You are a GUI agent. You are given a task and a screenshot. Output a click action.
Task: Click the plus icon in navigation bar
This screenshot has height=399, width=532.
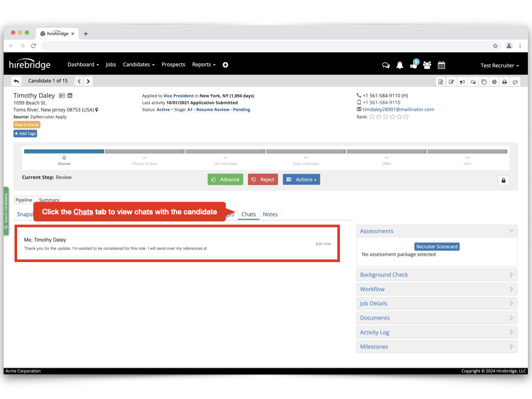225,65
